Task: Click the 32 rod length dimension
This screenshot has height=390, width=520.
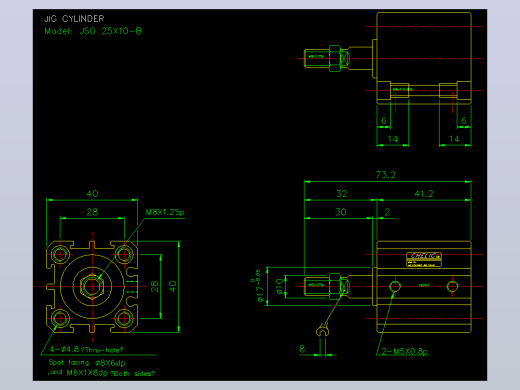Action: 342,194
